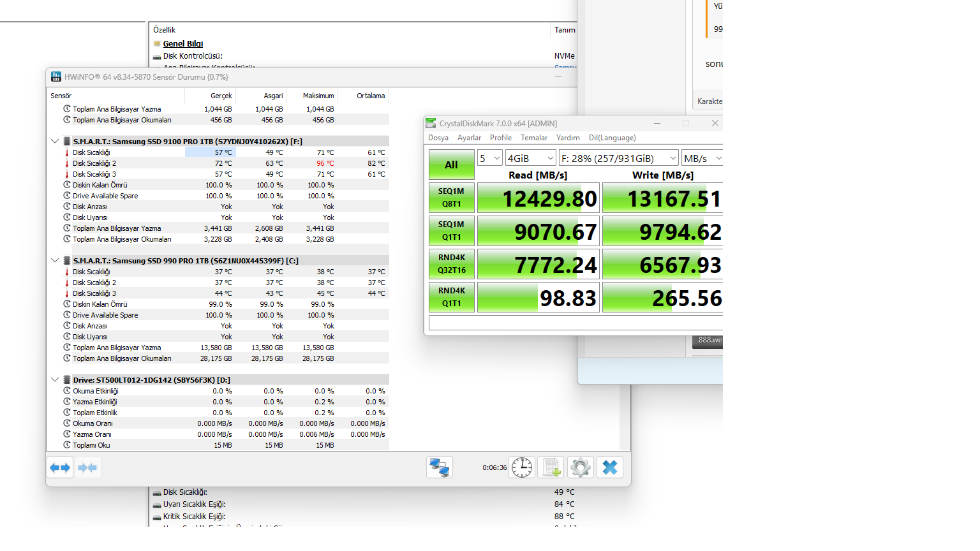The width and height of the screenshot is (980, 551).
Task: Click RND4K Q1T1 read result 98.83
Action: tap(538, 298)
